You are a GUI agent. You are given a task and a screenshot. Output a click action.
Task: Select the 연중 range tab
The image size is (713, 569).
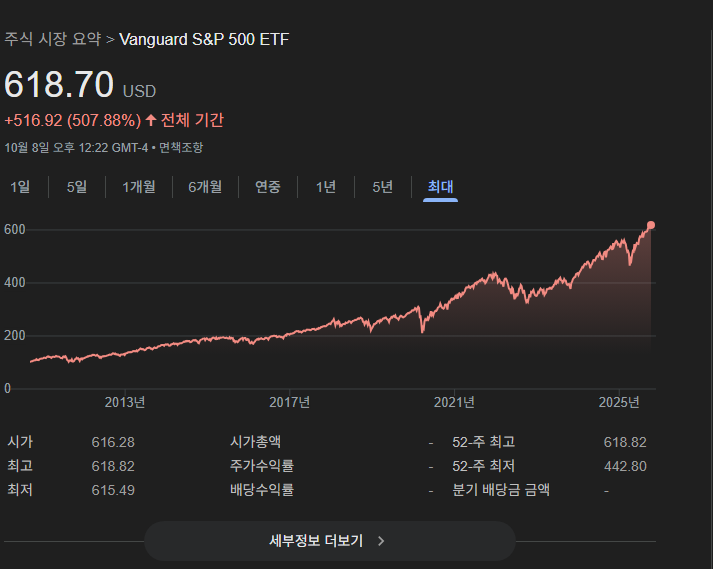(x=267, y=186)
